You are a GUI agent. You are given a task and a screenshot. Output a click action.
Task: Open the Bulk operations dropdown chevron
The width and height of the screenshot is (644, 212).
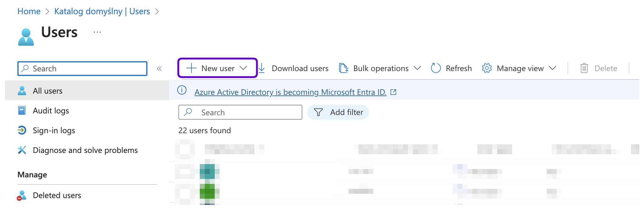point(417,68)
